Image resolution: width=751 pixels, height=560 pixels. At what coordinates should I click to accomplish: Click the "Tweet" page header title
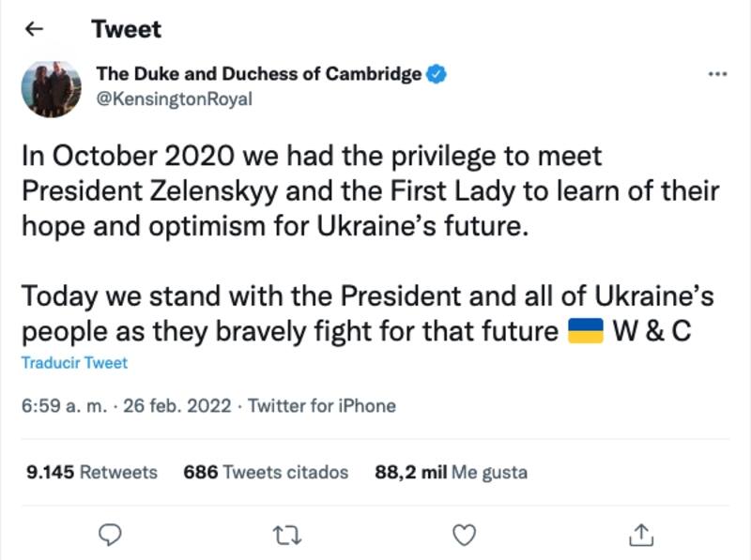(x=126, y=29)
